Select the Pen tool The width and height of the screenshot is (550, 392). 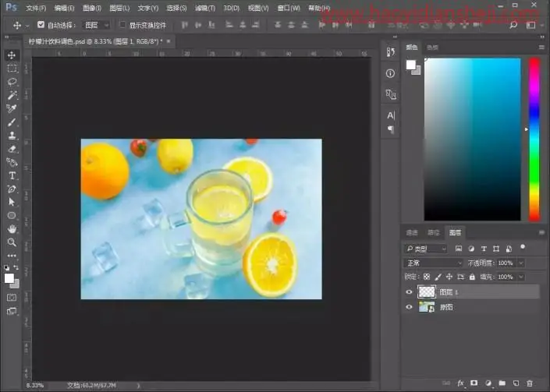coord(12,189)
